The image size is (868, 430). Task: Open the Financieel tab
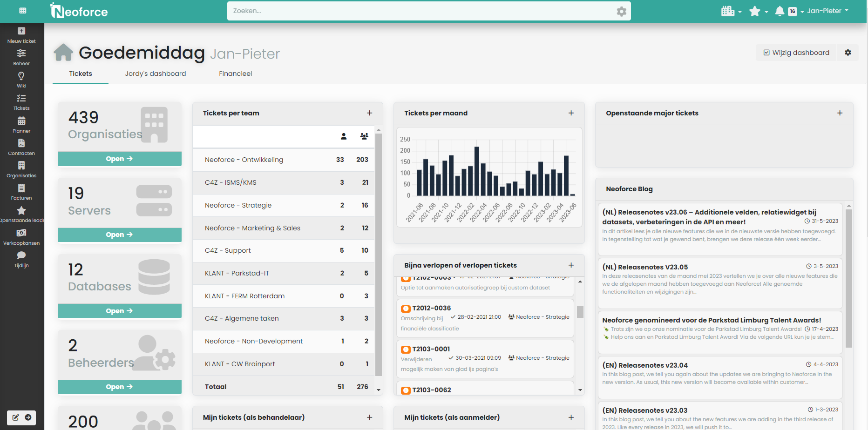click(x=235, y=74)
